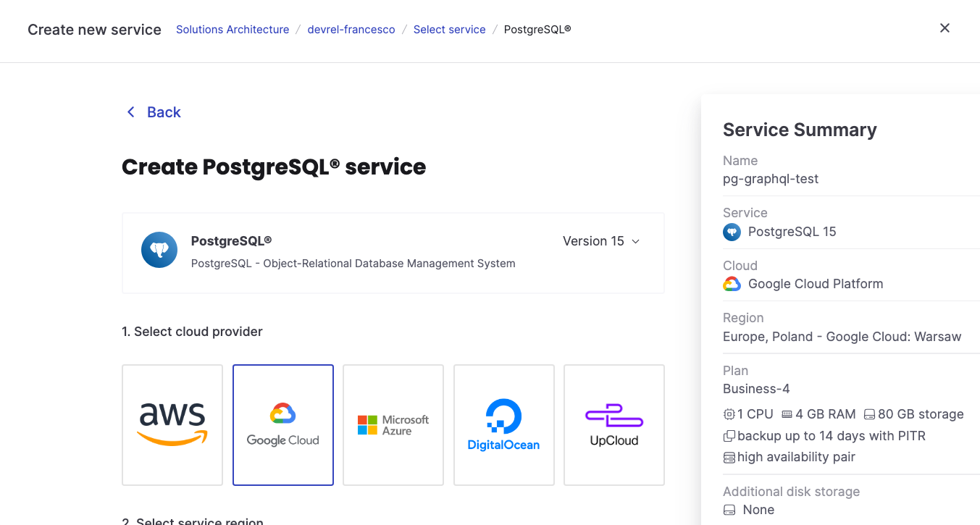Navigate to the devrel-francesco breadcrumb
Viewport: 980px width, 525px height.
point(351,29)
